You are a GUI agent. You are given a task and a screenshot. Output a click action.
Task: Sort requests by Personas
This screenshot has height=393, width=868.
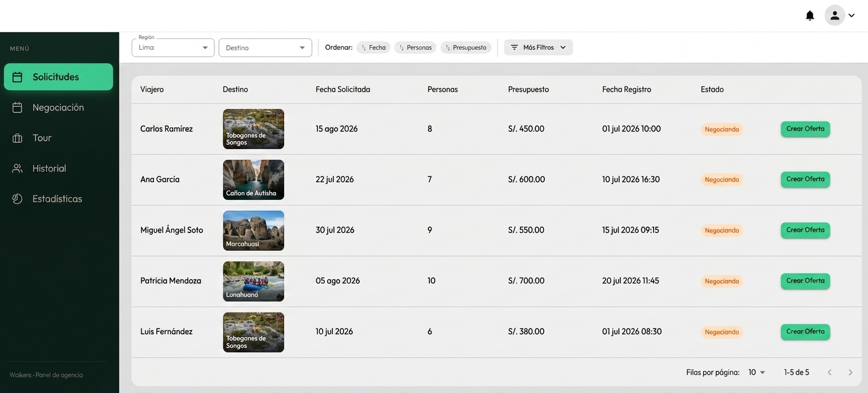click(x=415, y=47)
